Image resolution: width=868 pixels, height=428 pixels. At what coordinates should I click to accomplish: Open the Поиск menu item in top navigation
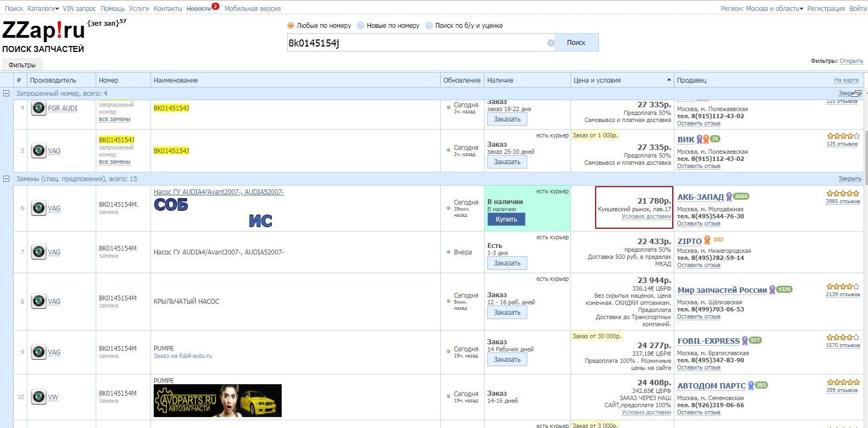pos(14,9)
